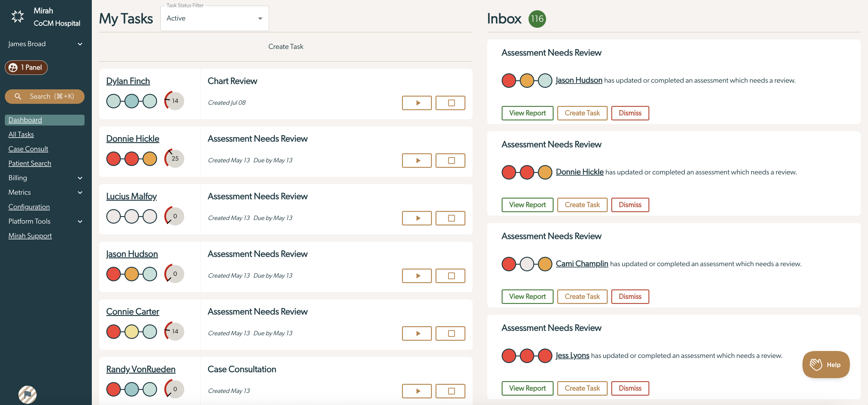Click the search magnifier icon

click(x=18, y=97)
